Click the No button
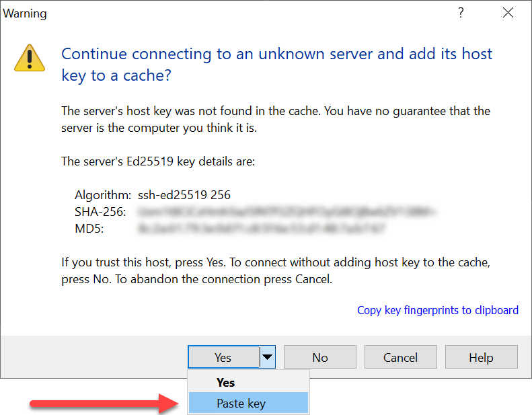 pyautogui.click(x=320, y=357)
